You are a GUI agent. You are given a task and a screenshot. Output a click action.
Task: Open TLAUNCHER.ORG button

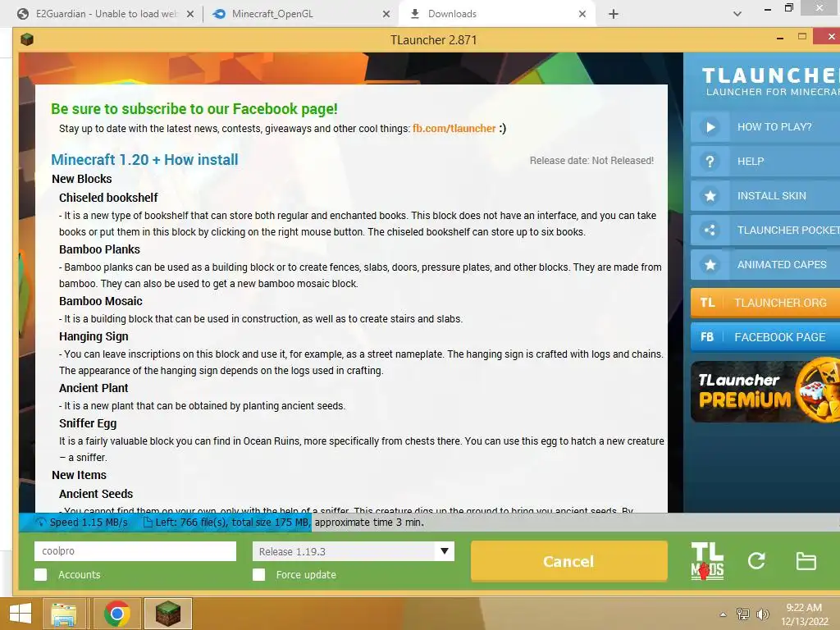765,303
